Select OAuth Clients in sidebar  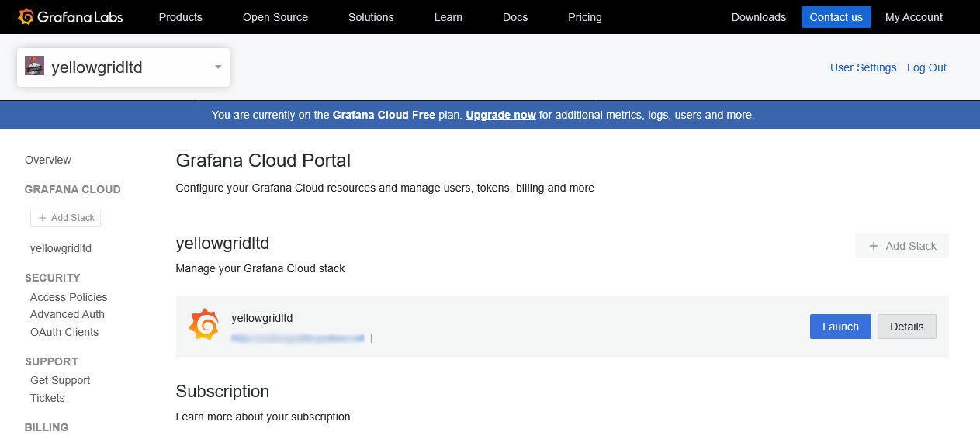coord(64,332)
